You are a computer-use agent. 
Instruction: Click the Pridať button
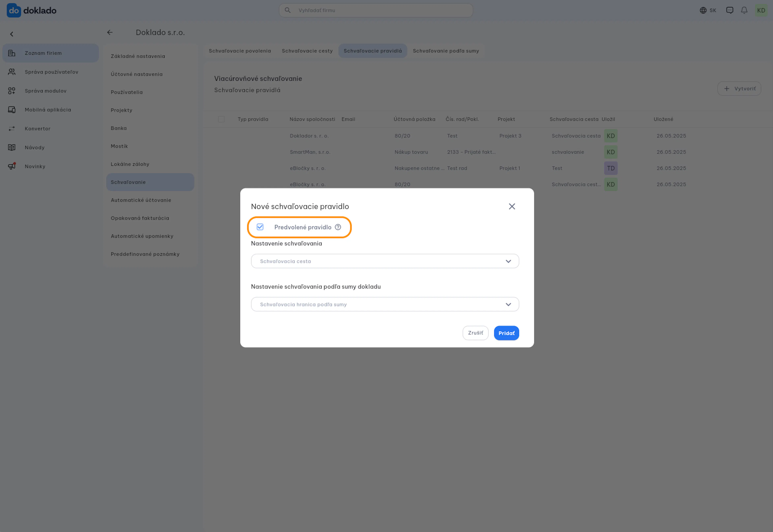coord(506,333)
